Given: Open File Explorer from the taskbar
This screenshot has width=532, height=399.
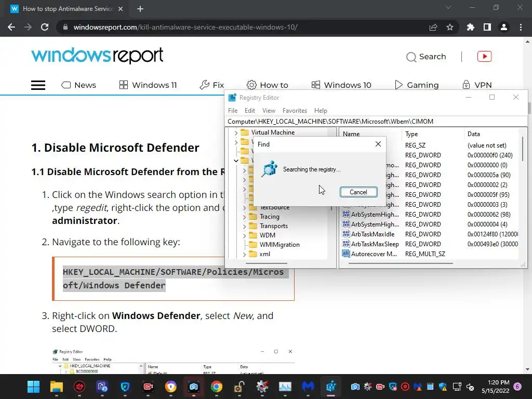Looking at the screenshot, I should click(x=56, y=387).
